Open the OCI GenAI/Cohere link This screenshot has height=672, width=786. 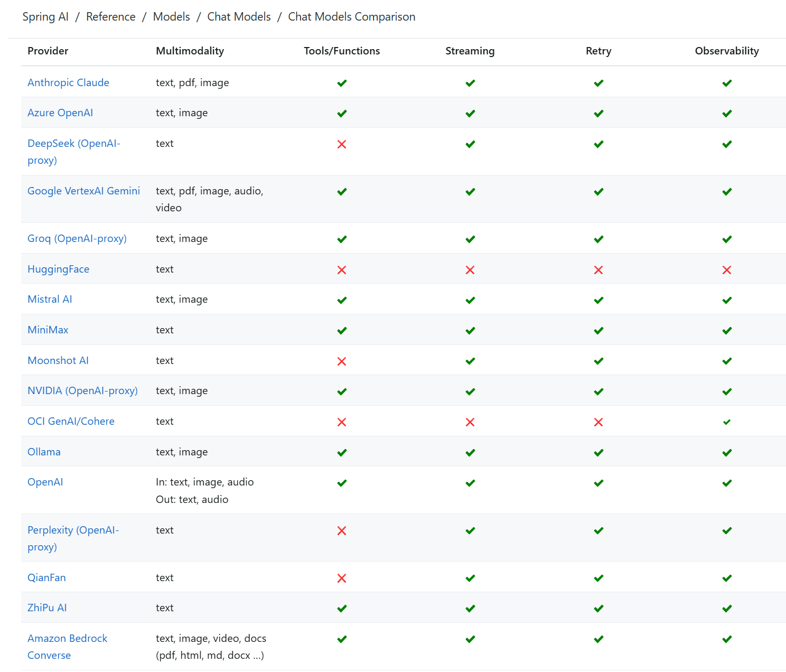point(71,421)
